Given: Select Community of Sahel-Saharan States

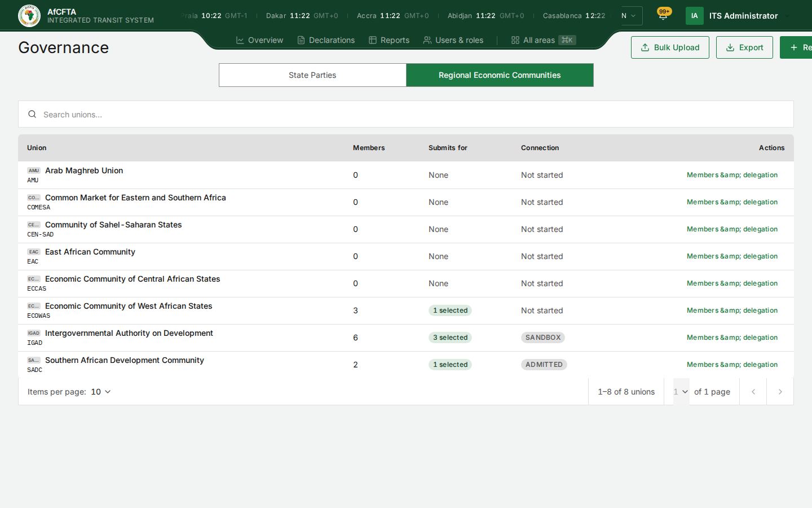Looking at the screenshot, I should [113, 225].
